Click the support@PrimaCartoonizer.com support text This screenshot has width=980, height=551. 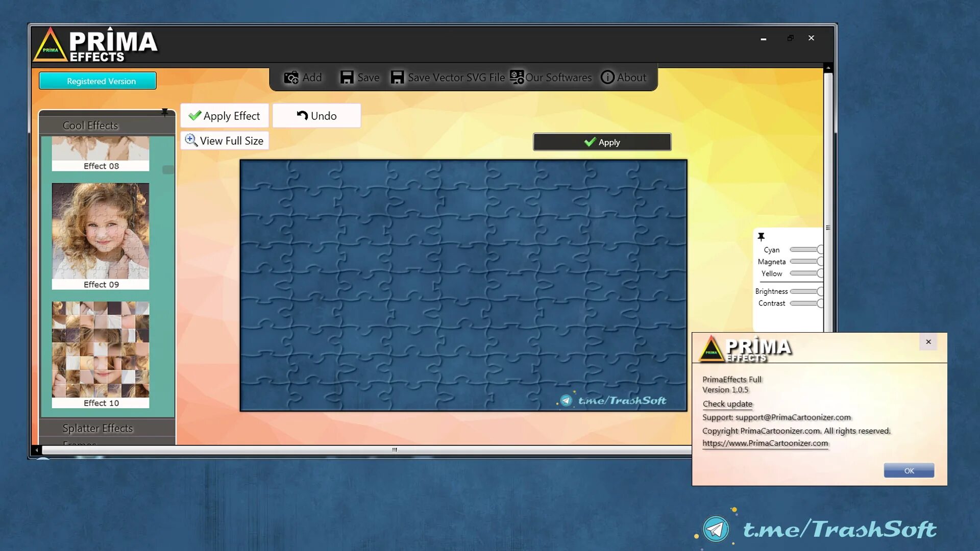point(793,417)
